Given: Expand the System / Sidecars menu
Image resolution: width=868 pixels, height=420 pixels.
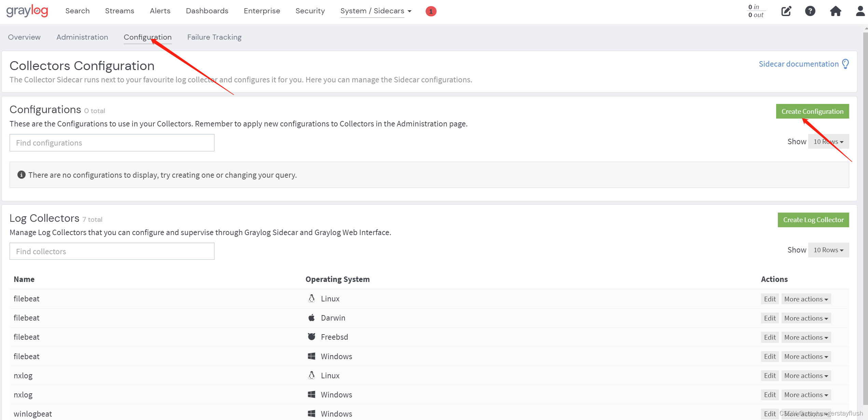Looking at the screenshot, I should [376, 11].
